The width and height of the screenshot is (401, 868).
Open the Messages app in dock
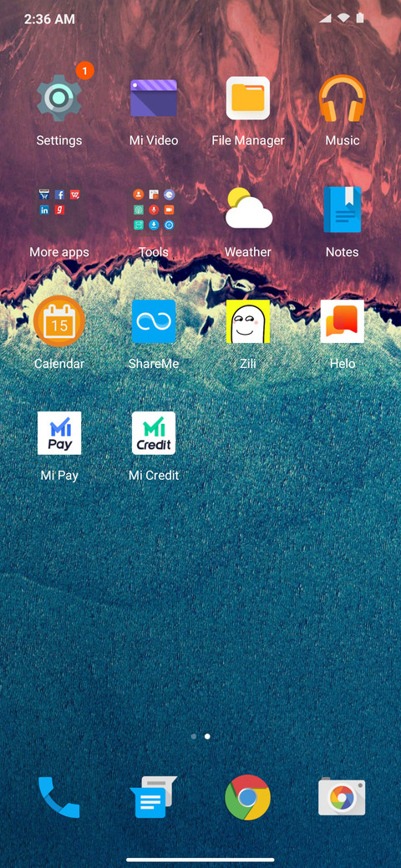coord(154,797)
